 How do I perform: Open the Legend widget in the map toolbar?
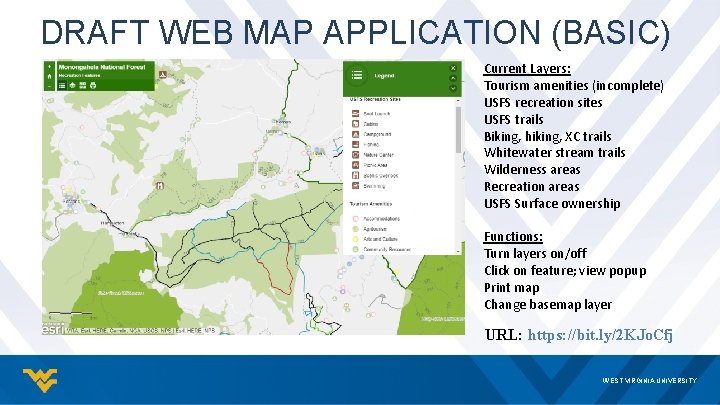[x=62, y=85]
